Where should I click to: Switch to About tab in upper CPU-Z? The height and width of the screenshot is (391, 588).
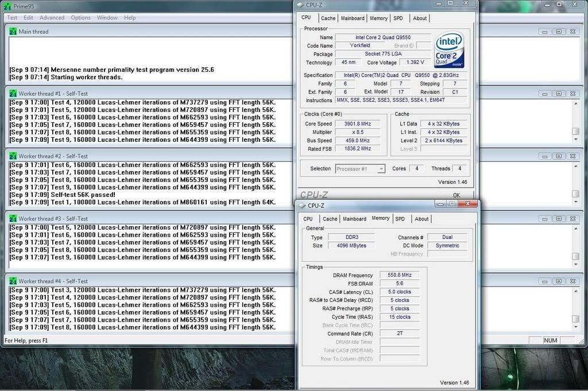(420, 18)
